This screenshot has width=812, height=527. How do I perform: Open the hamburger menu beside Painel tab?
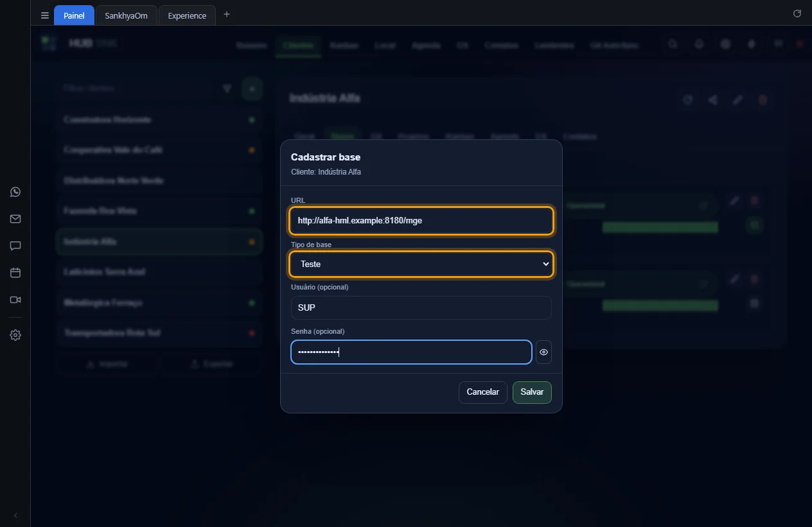pos(45,15)
